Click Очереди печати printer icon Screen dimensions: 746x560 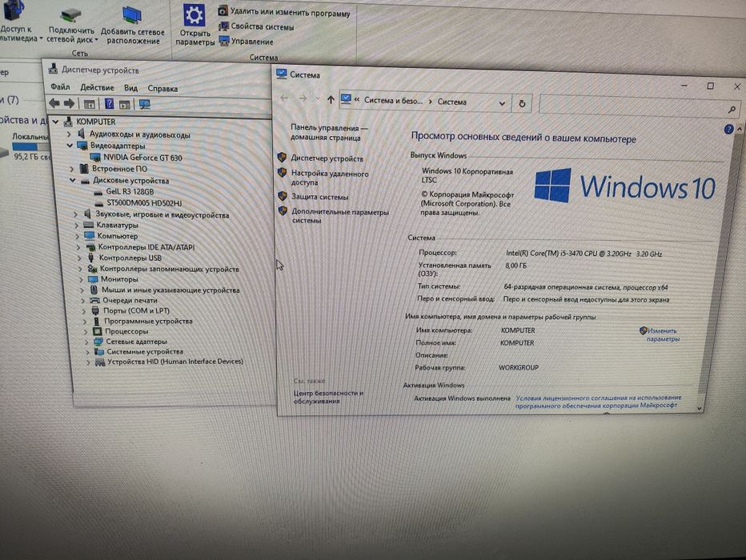[x=94, y=300]
